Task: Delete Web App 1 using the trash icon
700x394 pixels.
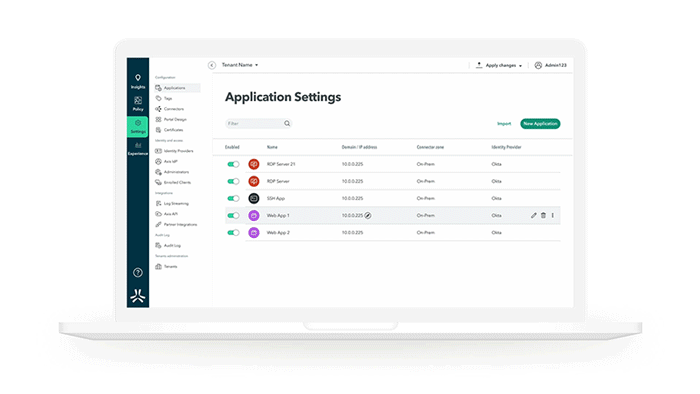Action: [543, 216]
